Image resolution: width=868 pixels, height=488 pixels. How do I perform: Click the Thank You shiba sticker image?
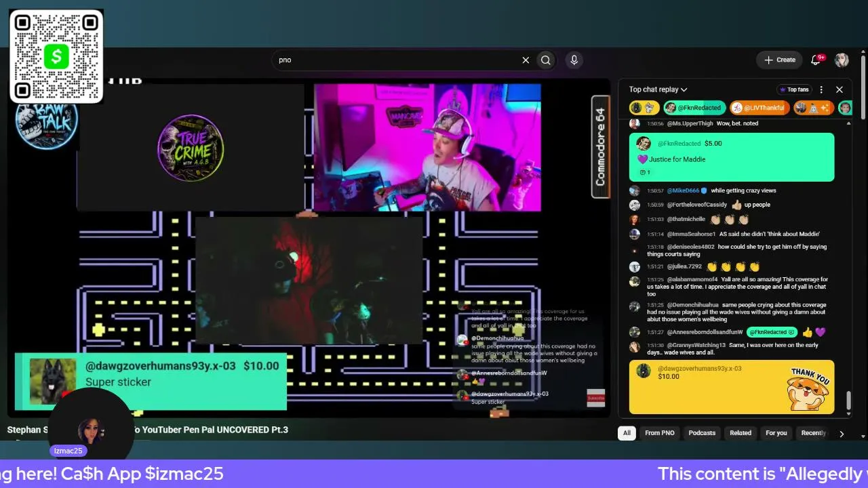point(808,388)
